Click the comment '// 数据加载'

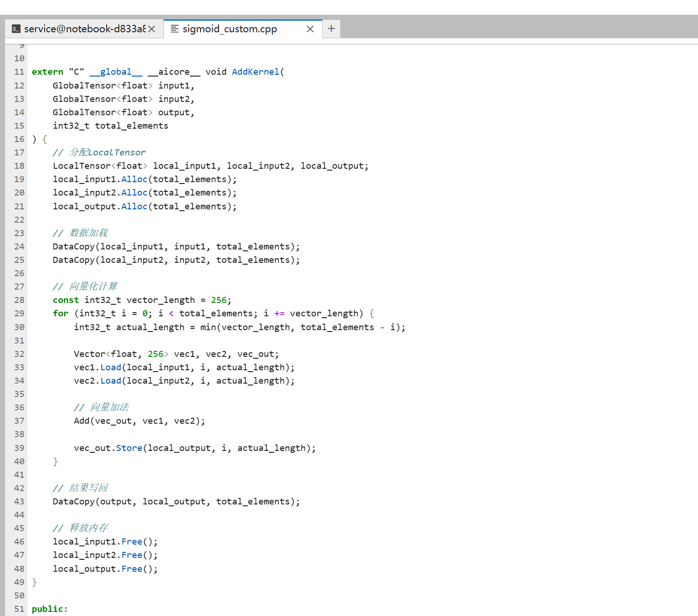click(80, 233)
